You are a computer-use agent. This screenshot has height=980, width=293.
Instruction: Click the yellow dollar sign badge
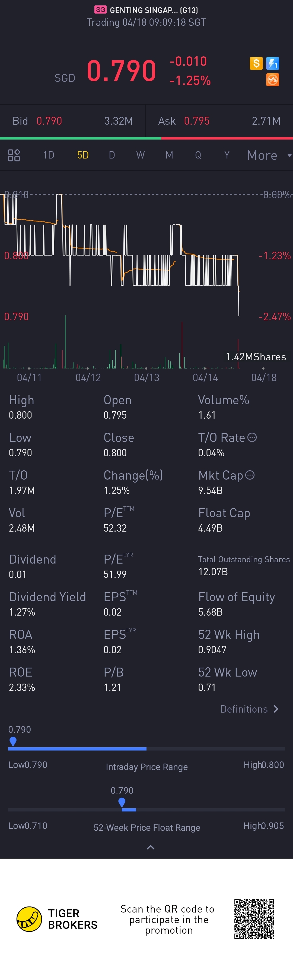(256, 63)
